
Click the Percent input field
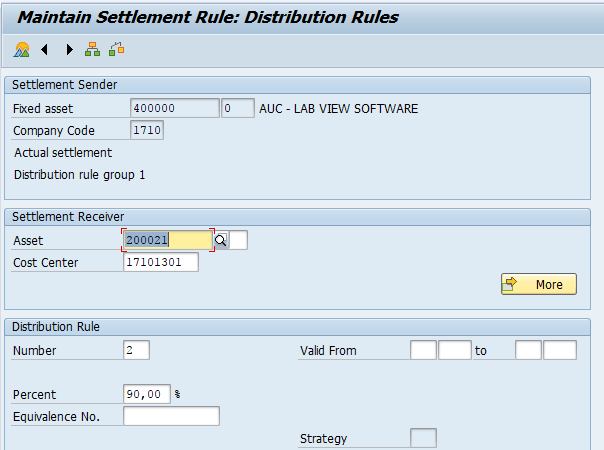pos(148,393)
